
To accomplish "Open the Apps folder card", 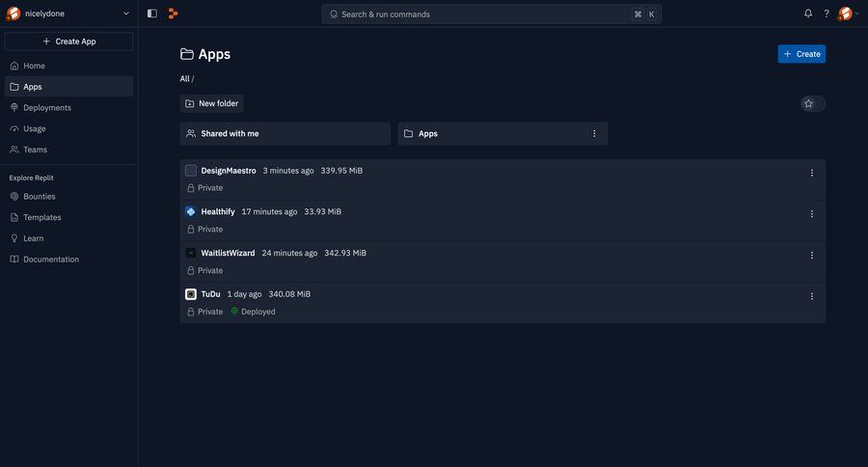I will [502, 133].
